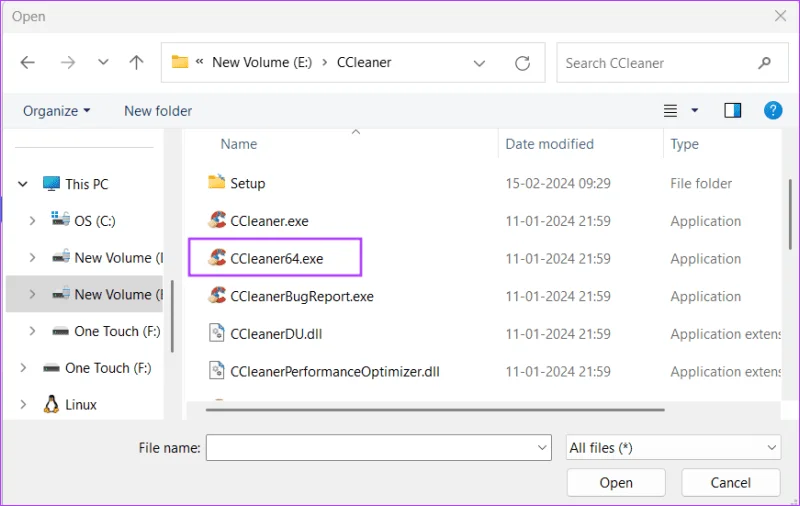Change view using the list view icon
Screen dimensions: 800x506
[x=670, y=111]
